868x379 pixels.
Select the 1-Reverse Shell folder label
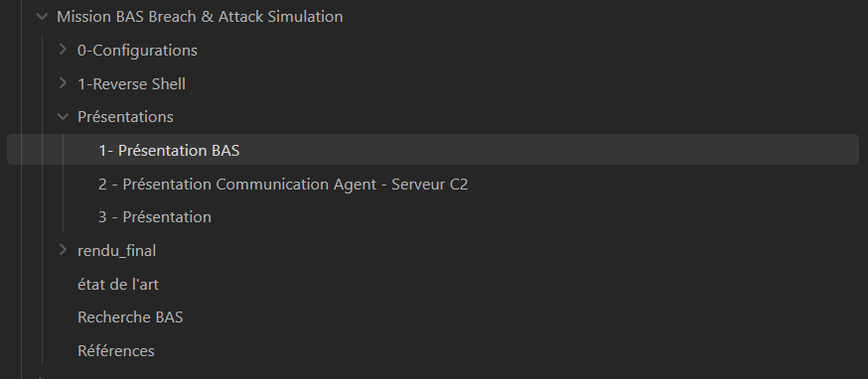(x=132, y=84)
